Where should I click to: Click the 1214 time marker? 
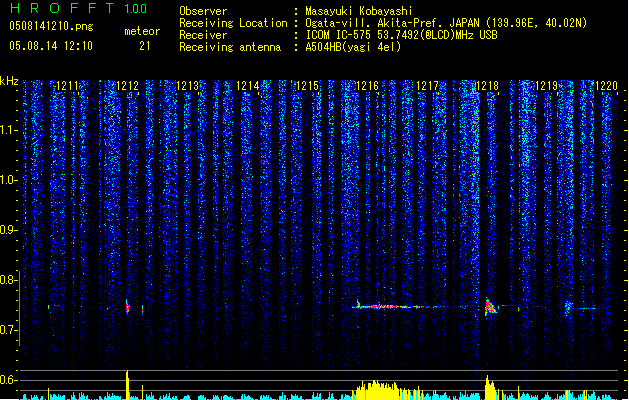(x=248, y=86)
